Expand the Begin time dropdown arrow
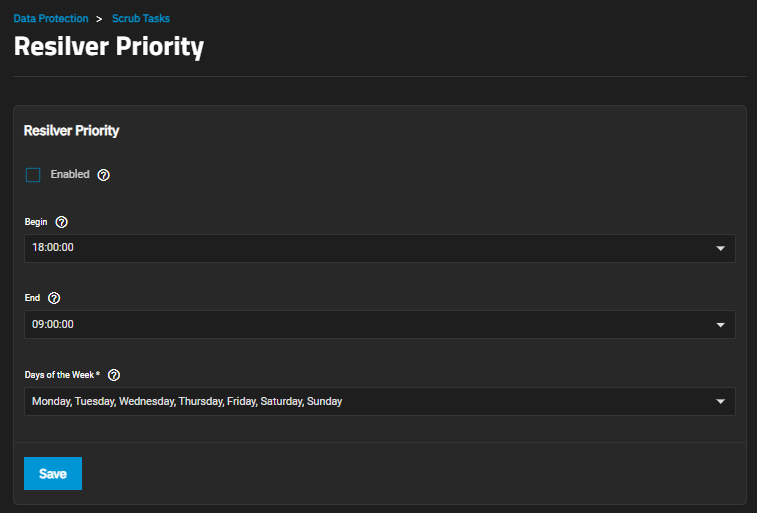This screenshot has width=757, height=513. pos(720,249)
